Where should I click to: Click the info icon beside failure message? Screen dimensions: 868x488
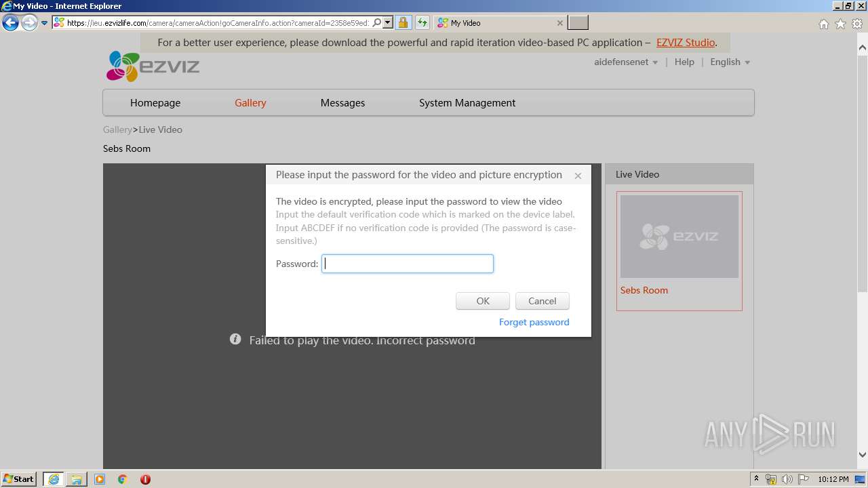coord(235,339)
